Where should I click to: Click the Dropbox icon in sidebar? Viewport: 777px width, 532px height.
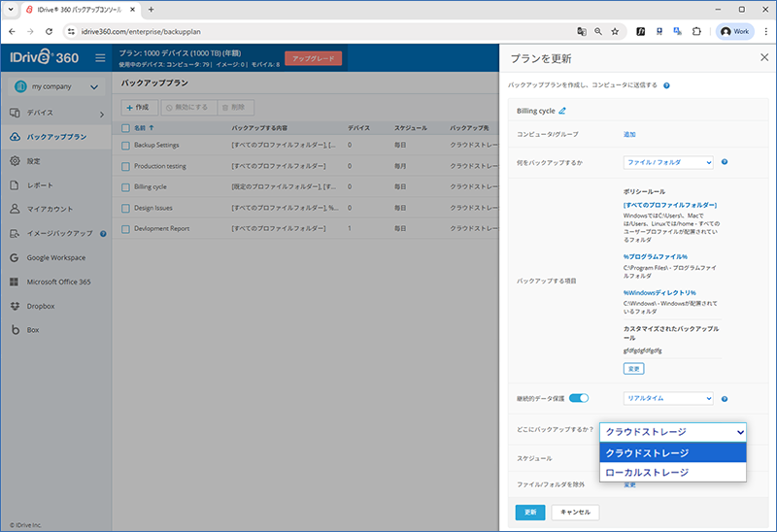pos(16,306)
